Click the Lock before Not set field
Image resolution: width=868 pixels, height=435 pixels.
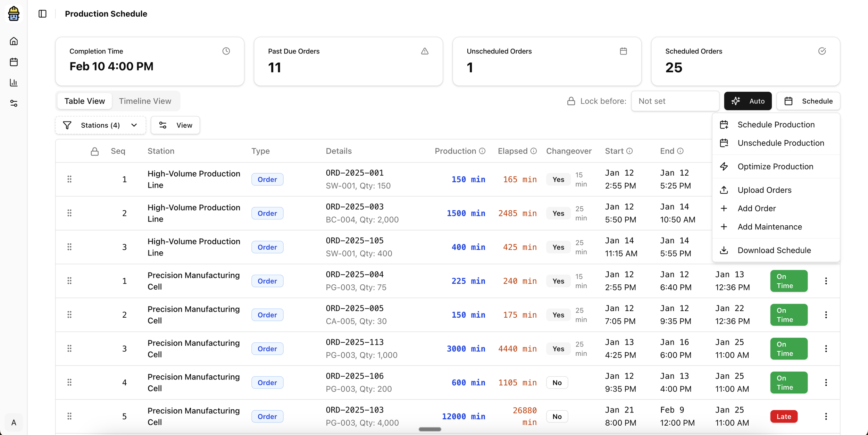pyautogui.click(x=675, y=101)
